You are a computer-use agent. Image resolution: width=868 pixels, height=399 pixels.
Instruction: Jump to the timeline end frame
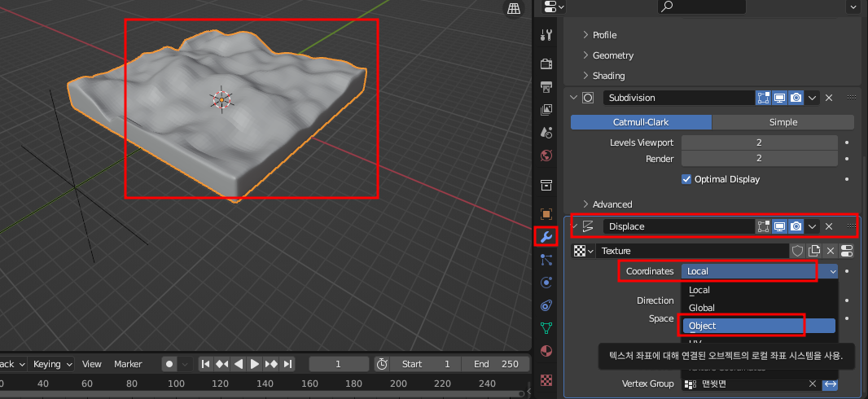(288, 364)
